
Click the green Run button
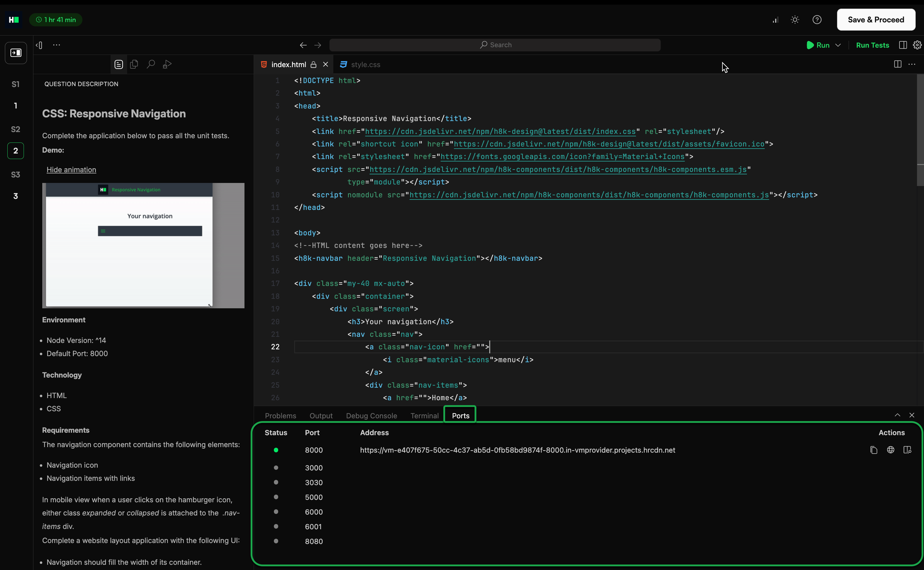(818, 45)
